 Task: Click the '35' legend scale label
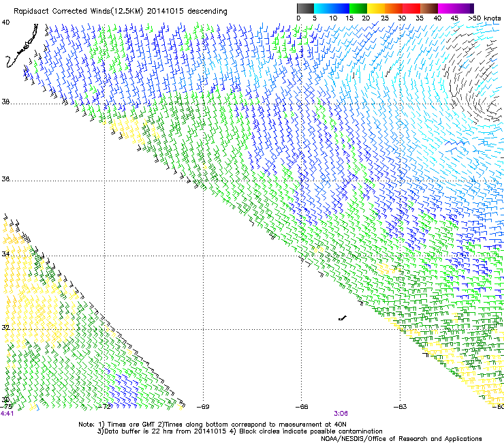tap(420, 18)
